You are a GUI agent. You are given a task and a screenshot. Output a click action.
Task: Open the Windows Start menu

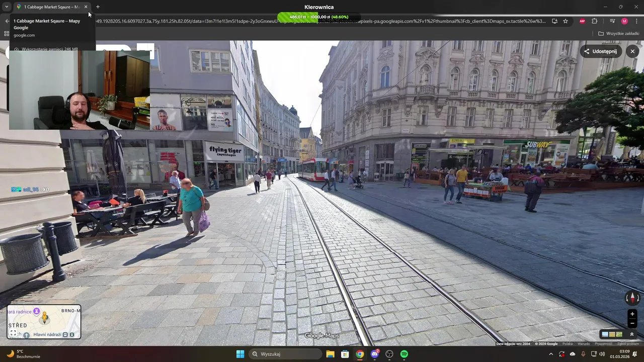(240, 354)
